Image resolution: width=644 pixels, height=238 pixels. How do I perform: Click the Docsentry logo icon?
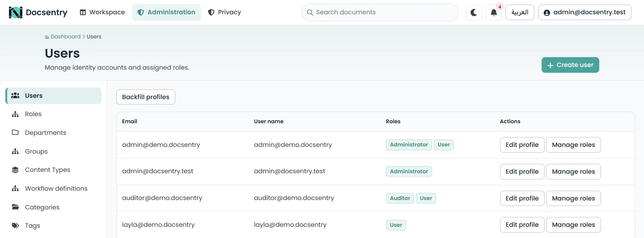click(15, 12)
